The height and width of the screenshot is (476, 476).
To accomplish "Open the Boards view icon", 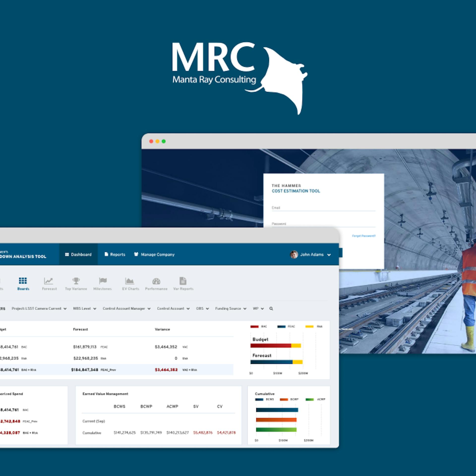I will click(x=23, y=281).
